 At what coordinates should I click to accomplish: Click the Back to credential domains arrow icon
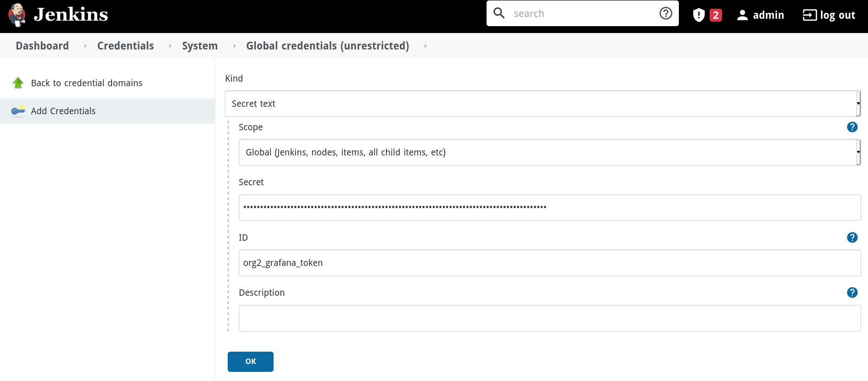18,83
